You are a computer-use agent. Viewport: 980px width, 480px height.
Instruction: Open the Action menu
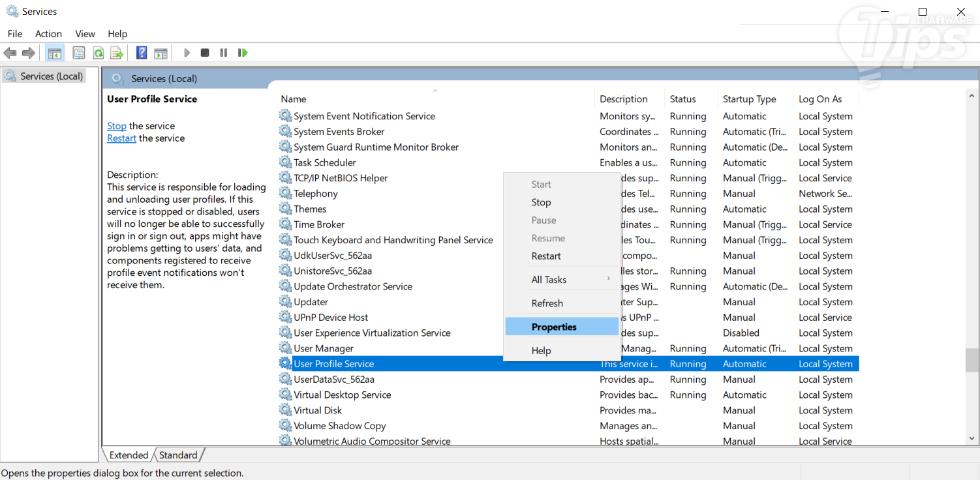(x=48, y=34)
